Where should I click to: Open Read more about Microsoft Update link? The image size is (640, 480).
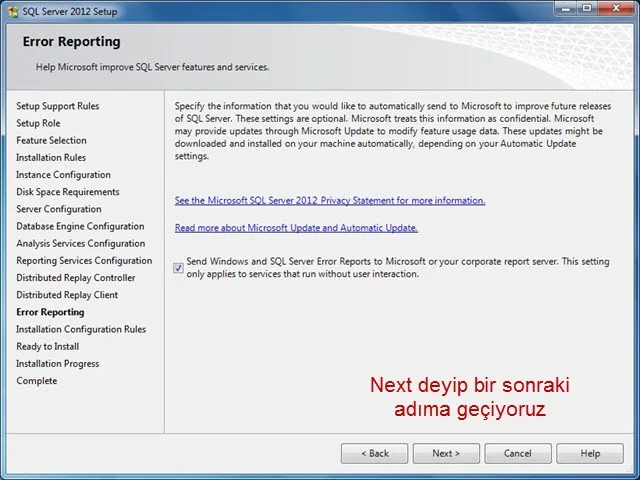click(296, 228)
